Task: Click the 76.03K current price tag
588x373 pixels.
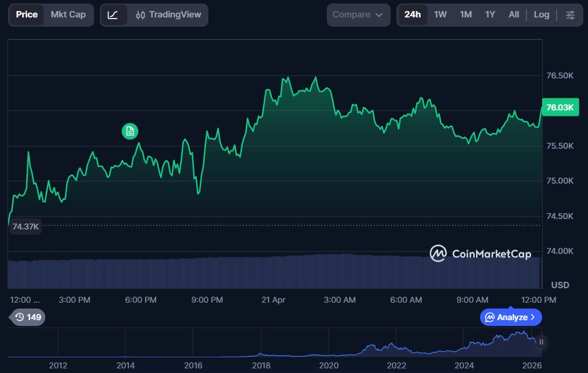Action: pyautogui.click(x=560, y=107)
